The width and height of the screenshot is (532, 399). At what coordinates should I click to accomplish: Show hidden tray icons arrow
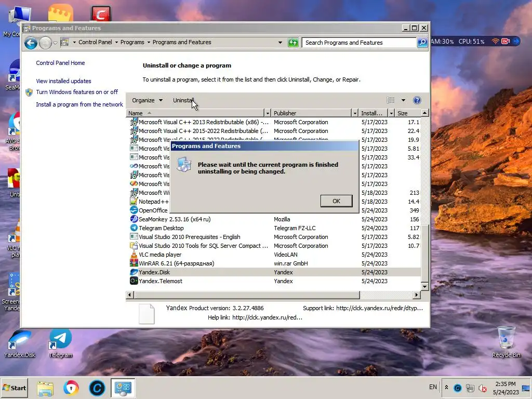(x=446, y=388)
